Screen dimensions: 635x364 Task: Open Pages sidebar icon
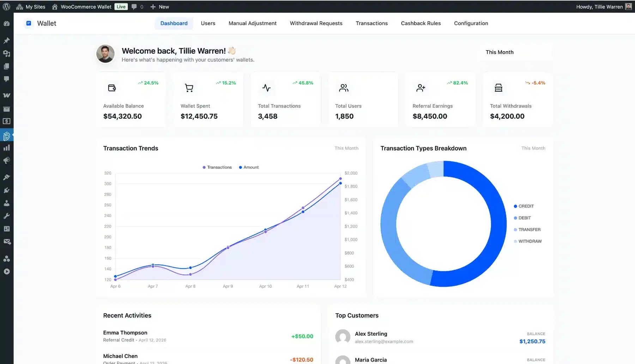[x=6, y=66]
